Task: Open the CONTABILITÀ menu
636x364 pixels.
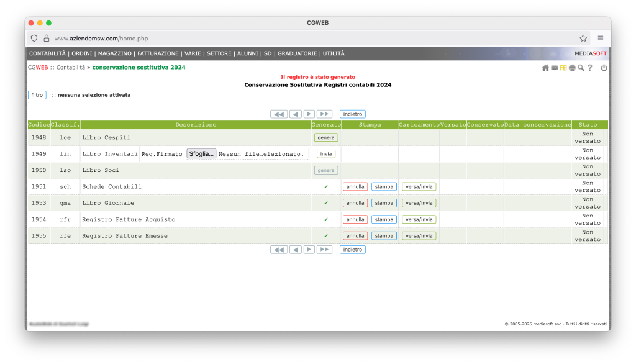Action: tap(48, 53)
